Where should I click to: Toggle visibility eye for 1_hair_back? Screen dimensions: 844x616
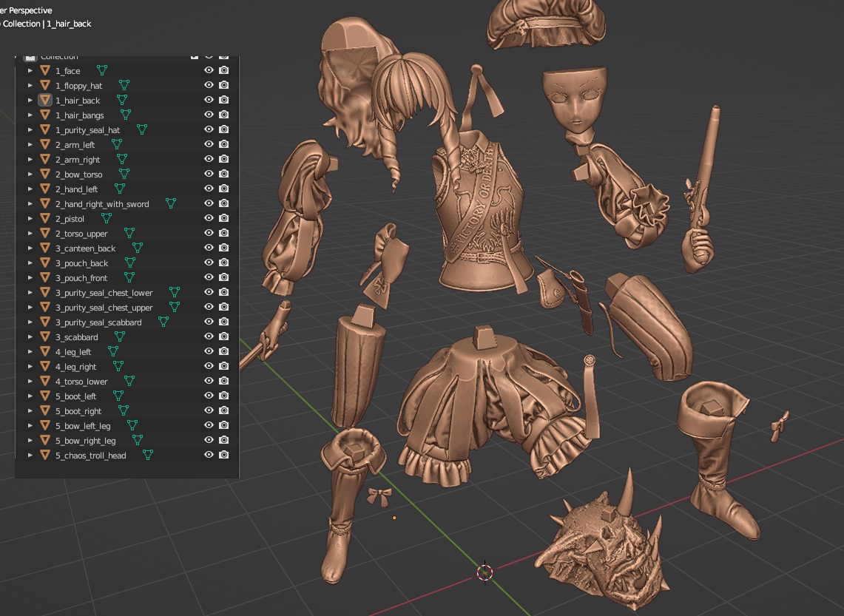209,100
